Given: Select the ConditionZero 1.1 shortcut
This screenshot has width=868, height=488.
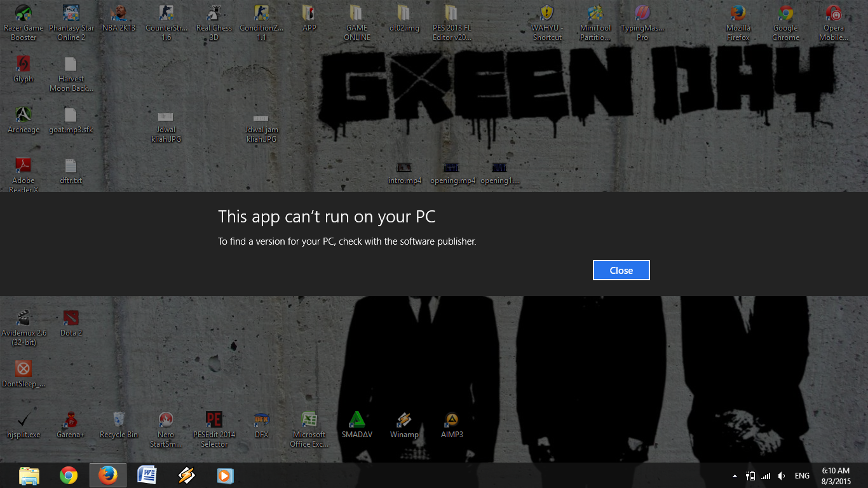Looking at the screenshot, I should pos(261,23).
